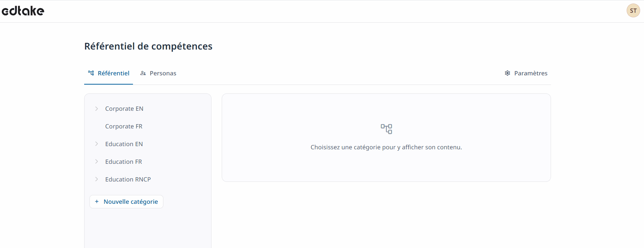Click the hierarchy icon in empty panel
The width and height of the screenshot is (644, 248).
(x=386, y=129)
